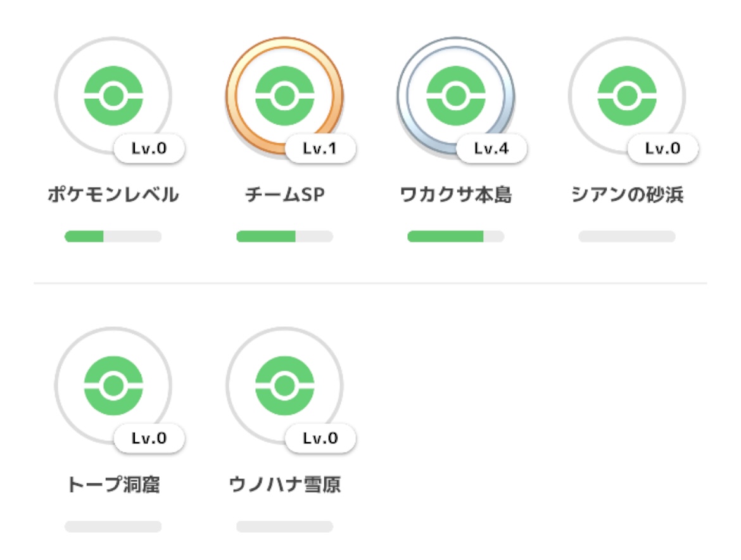
Task: Tap the Lv.4 pill on ワカクサ本島
Action: click(491, 149)
